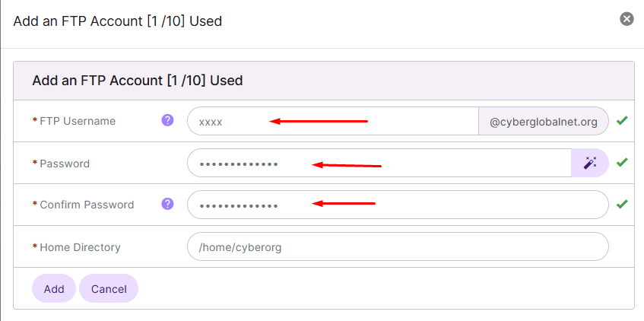Viewport: 644px width, 321px height.
Task: Click the green checkmark beside the Password field
Action: pos(622,162)
